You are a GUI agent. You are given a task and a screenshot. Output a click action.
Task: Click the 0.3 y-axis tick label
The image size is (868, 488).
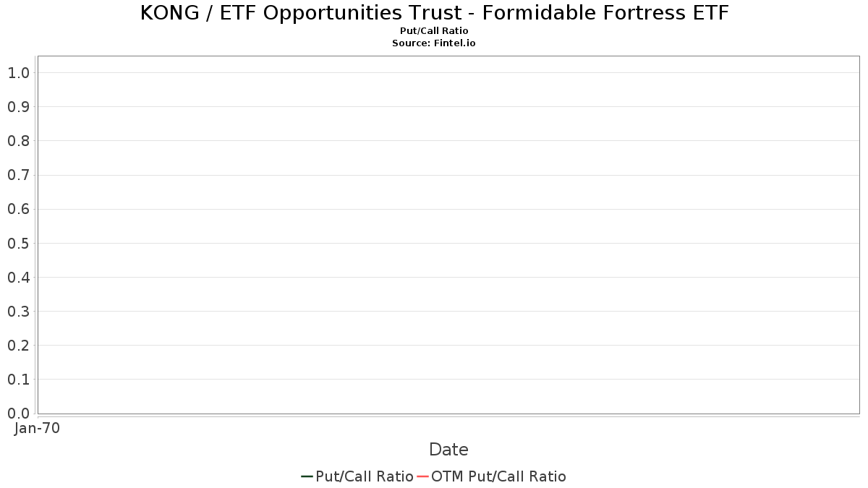tap(19, 312)
